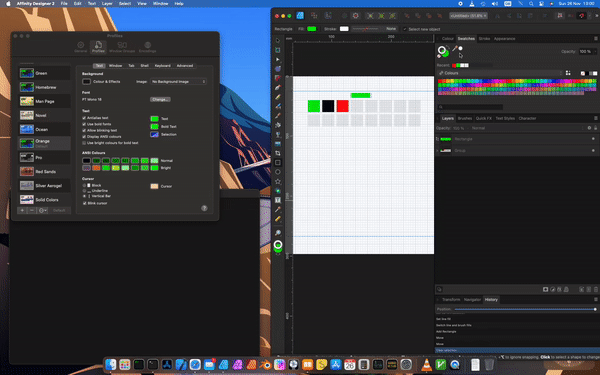This screenshot has width=600, height=375.
Task: Select the Ellipse shape tool
Action: (x=278, y=172)
